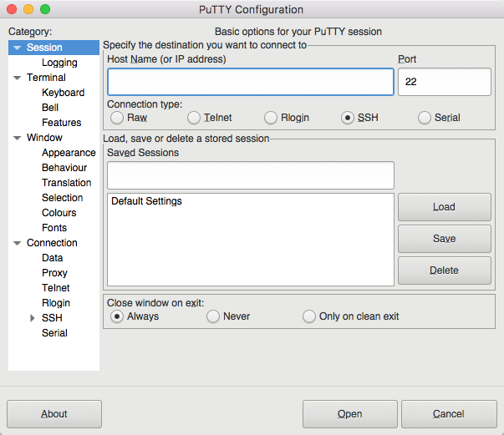Collapse the Terminal category arrow
This screenshot has width=504, height=435.
point(17,78)
